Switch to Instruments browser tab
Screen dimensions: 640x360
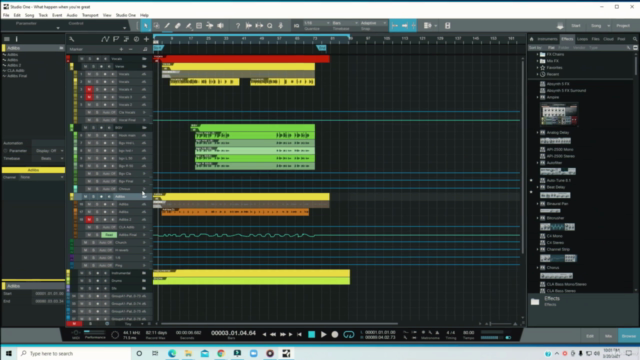click(547, 39)
